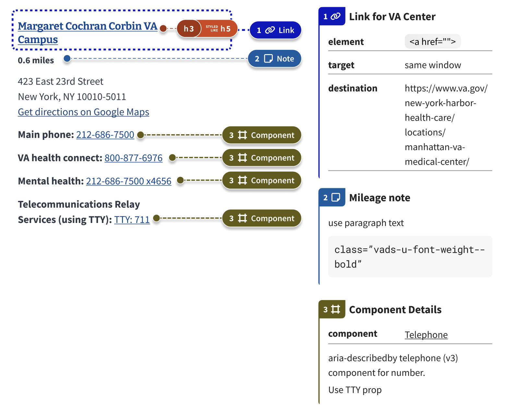Viewport: 517px width, 420px height.
Task: Click the vads-u-font-weight--bold code block
Action: (410, 257)
